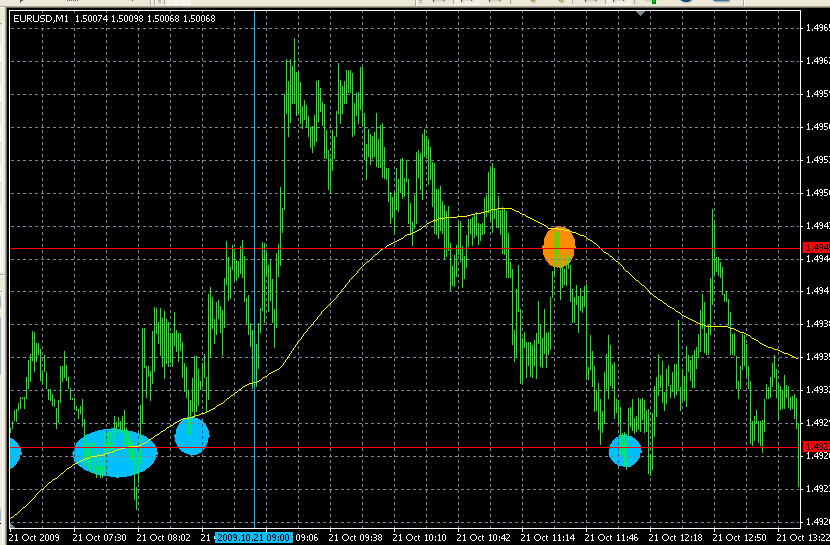The width and height of the screenshot is (830, 545).
Task: Click the blue circle near 11:46
Action: click(x=625, y=450)
